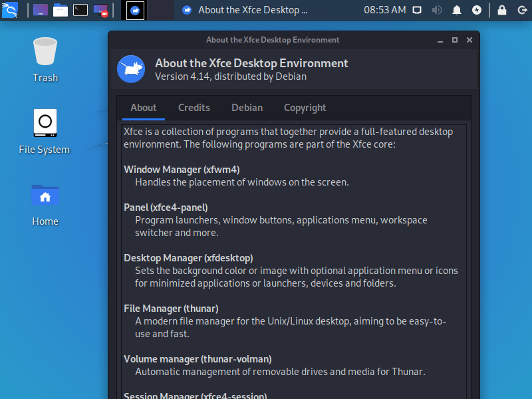
Task: Open the Kali dragon applications menu
Action: 9,10
